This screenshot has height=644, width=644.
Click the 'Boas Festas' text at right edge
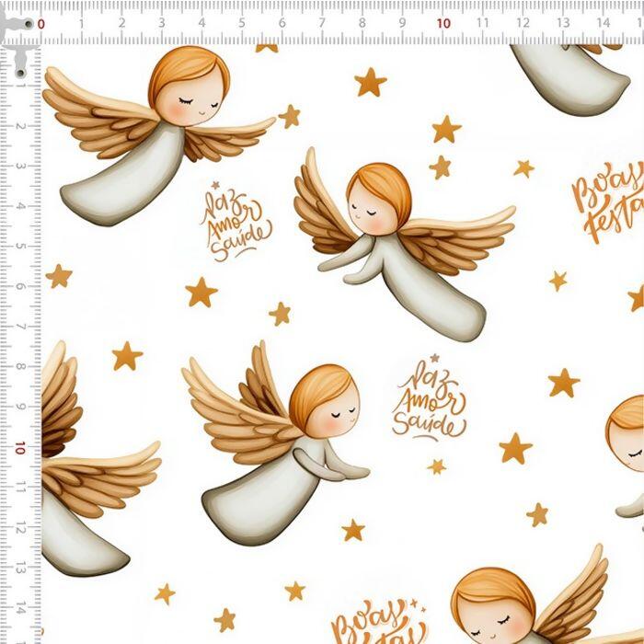click(x=607, y=202)
